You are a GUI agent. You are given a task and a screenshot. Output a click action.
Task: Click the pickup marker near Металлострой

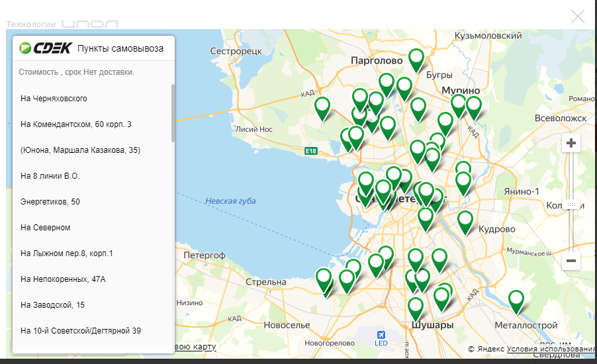click(516, 300)
